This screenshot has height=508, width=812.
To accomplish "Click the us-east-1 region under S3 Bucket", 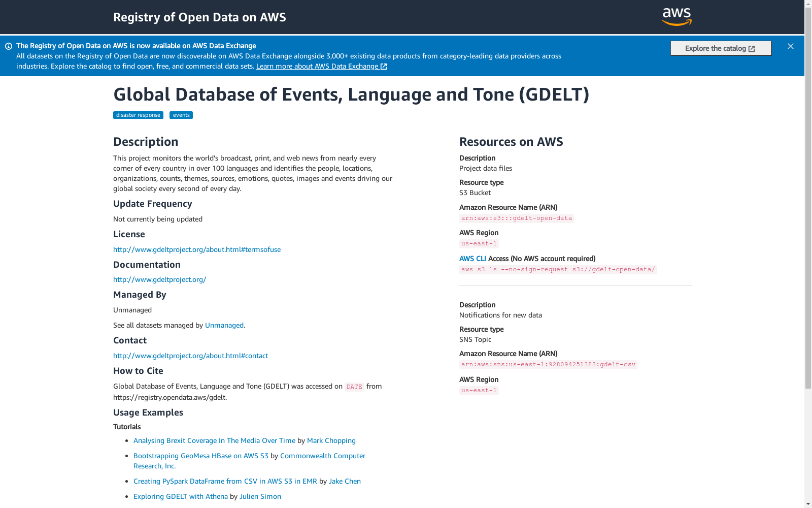I will coord(479,244).
